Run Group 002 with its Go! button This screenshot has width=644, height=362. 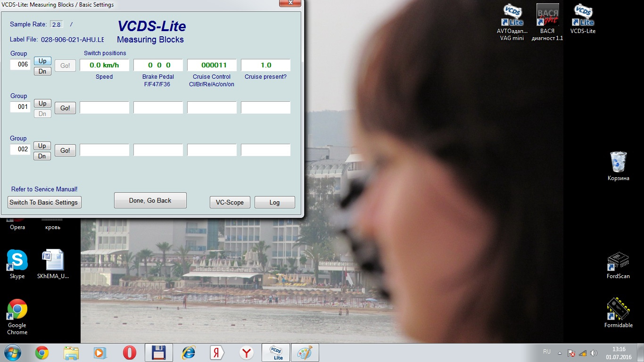(65, 150)
